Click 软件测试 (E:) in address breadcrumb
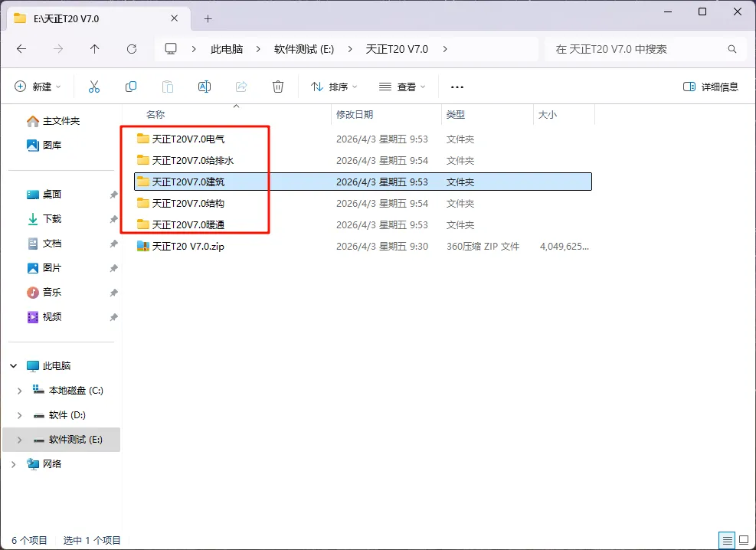The width and height of the screenshot is (756, 550). (304, 49)
